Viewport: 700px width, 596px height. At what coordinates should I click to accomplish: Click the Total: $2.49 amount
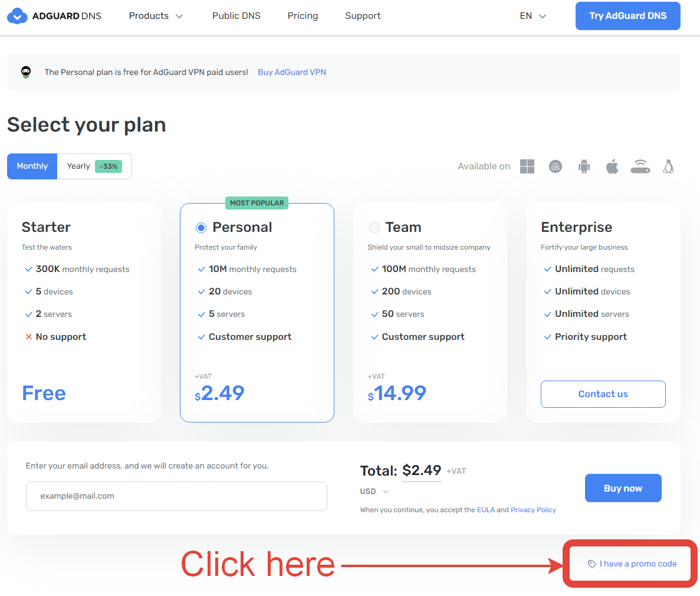422,470
